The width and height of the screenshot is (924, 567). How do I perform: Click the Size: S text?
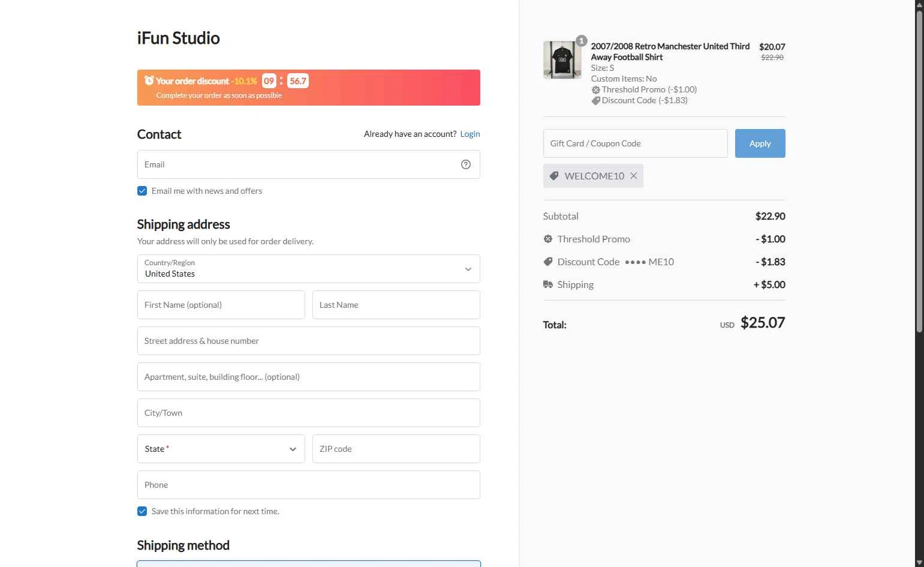point(603,68)
